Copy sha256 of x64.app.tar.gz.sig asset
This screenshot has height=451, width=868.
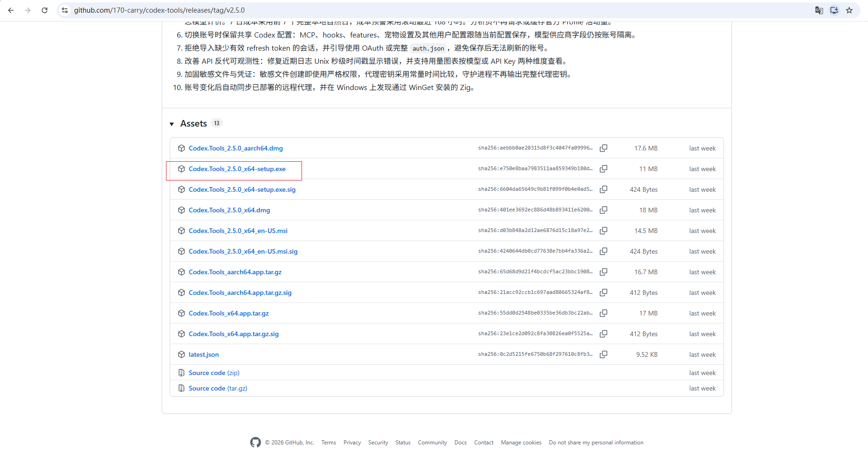[604, 334]
